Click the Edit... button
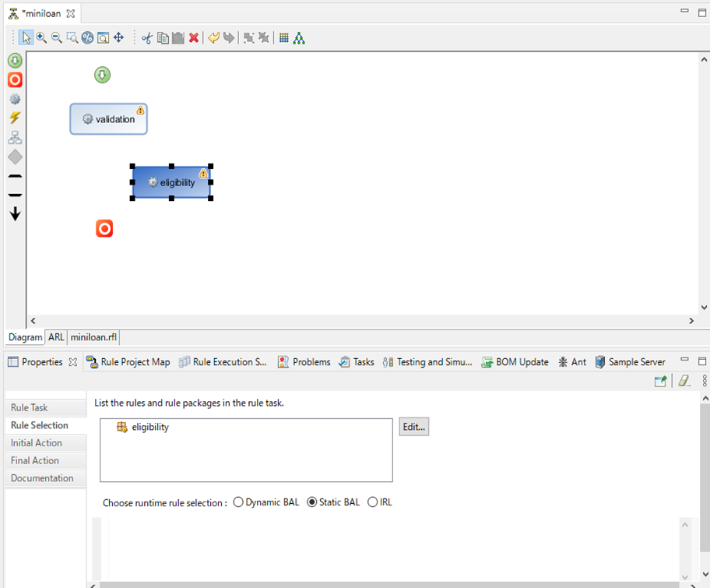 414,427
